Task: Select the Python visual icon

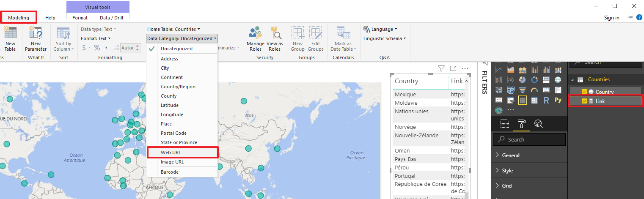Action: tap(558, 100)
